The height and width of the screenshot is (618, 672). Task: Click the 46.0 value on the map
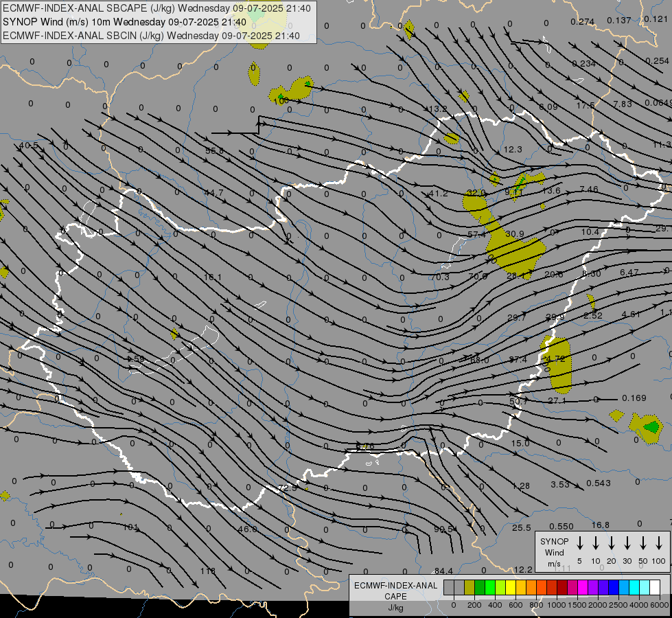coord(247,529)
